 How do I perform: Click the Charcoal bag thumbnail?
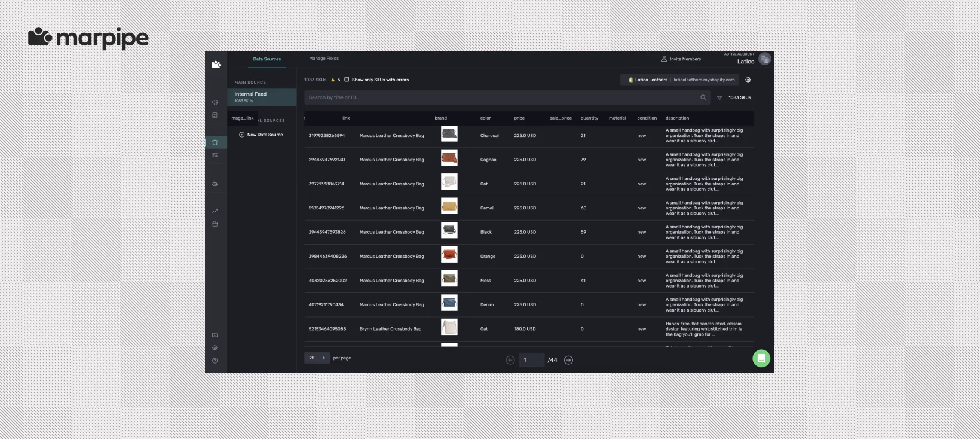[x=449, y=134]
